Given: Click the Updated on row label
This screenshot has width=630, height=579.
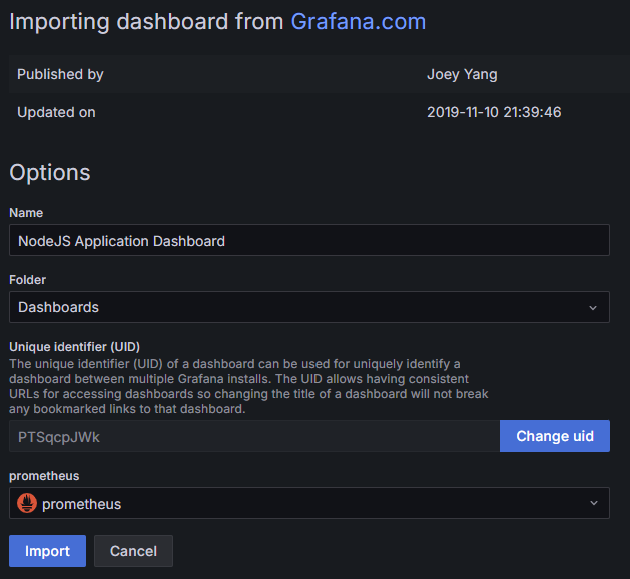Looking at the screenshot, I should tap(56, 112).
